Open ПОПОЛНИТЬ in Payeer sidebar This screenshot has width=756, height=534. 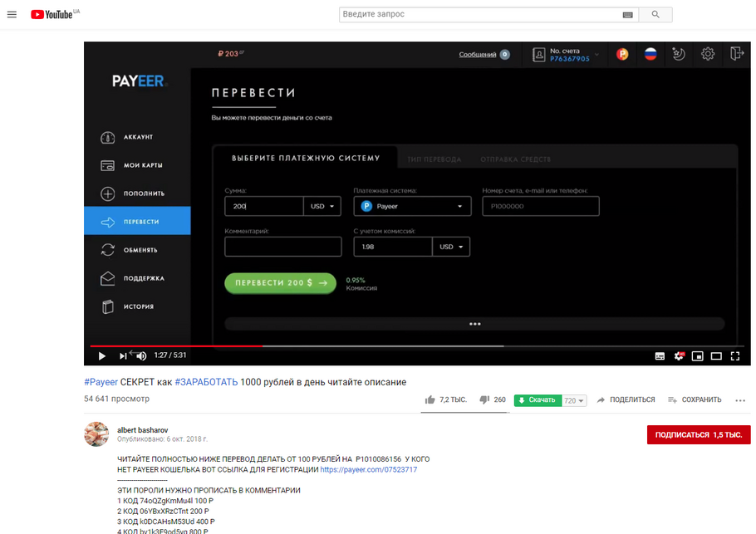pos(137,194)
